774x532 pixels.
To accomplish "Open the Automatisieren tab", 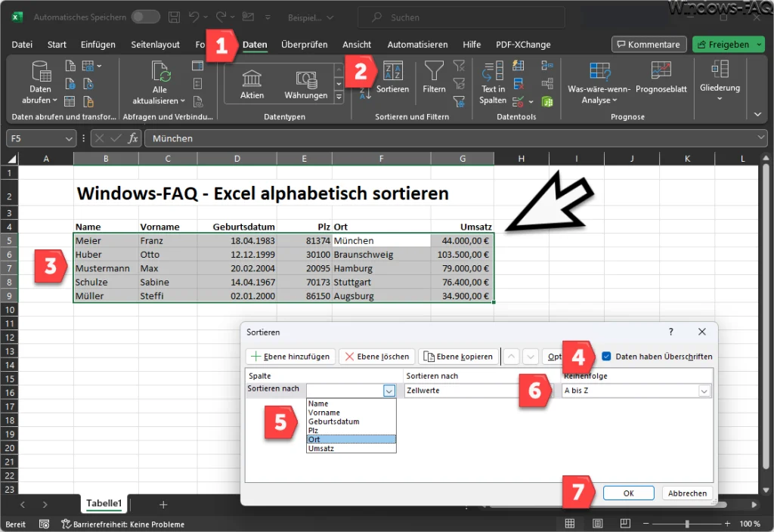I will pos(417,45).
